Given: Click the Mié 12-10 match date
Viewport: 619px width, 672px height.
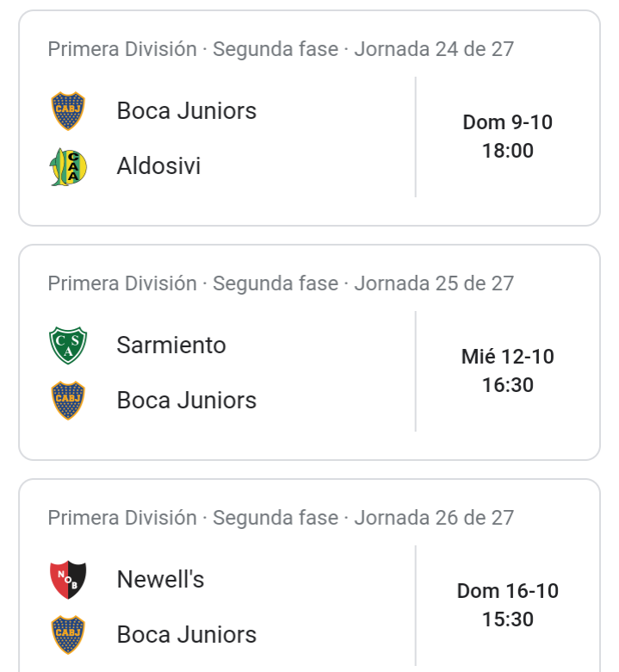Looking at the screenshot, I should click(508, 357).
